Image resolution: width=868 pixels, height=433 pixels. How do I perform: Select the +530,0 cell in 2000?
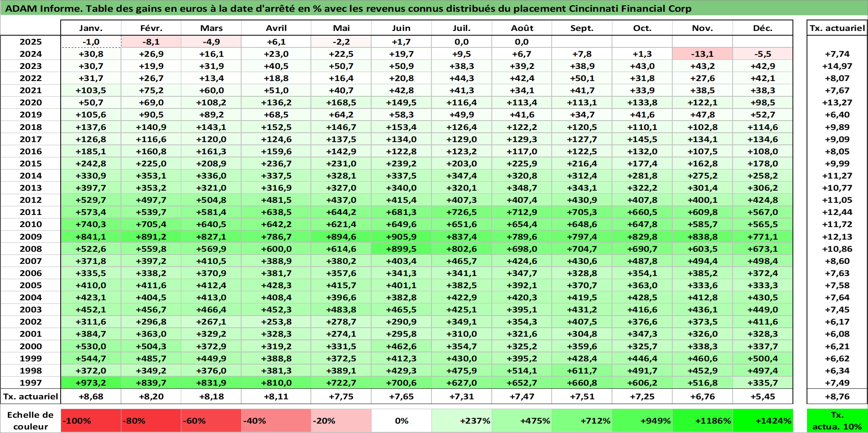pyautogui.click(x=91, y=346)
